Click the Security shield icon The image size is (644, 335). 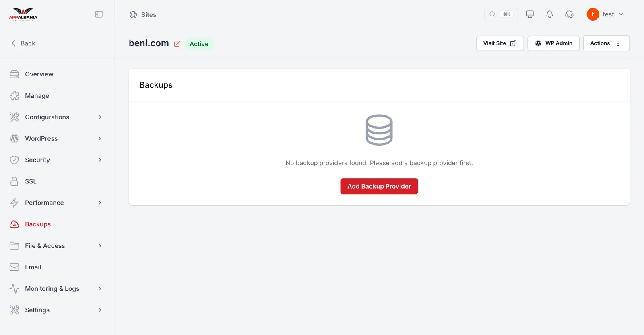(x=14, y=160)
